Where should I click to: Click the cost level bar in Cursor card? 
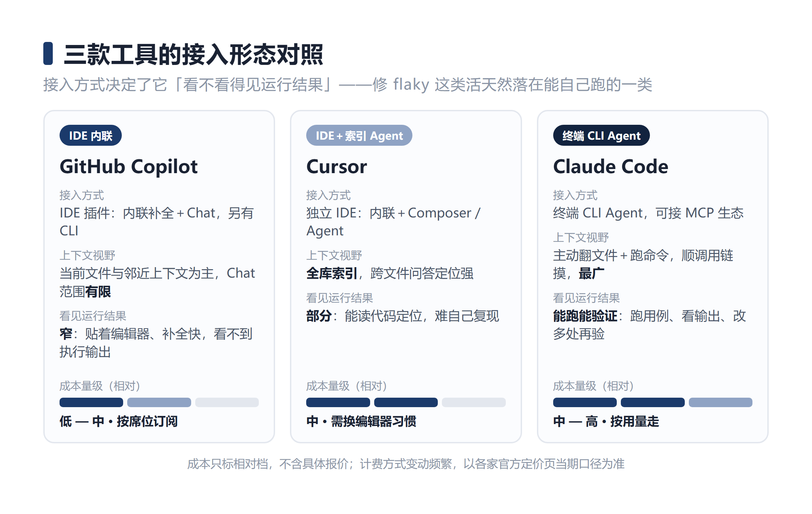(x=406, y=402)
